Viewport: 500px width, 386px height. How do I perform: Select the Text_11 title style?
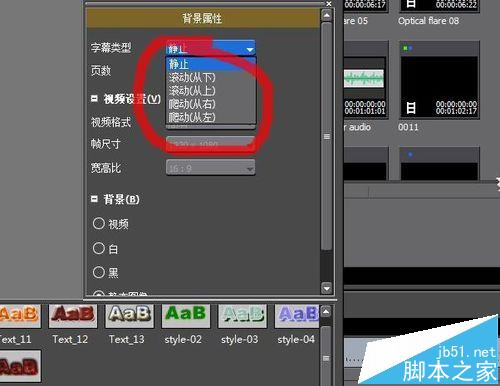(19, 316)
